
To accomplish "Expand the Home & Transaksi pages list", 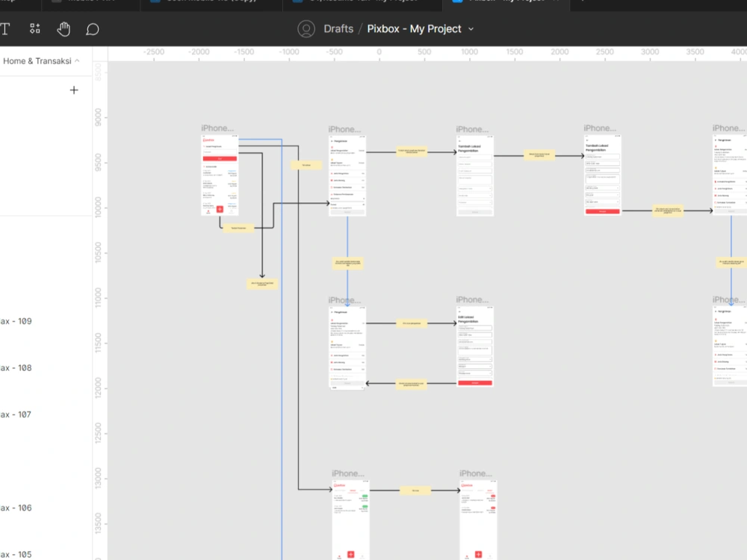I will tap(41, 61).
